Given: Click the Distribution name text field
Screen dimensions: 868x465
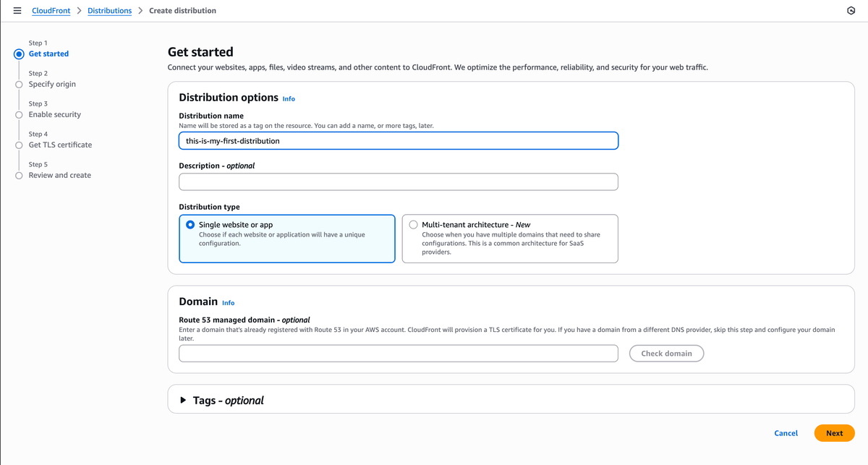Looking at the screenshot, I should click(x=398, y=141).
